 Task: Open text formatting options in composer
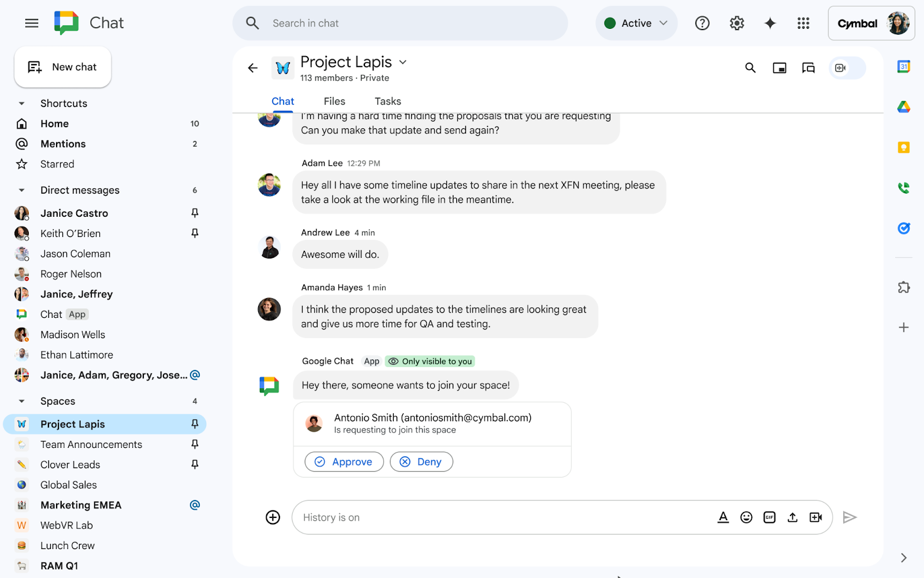(x=723, y=517)
